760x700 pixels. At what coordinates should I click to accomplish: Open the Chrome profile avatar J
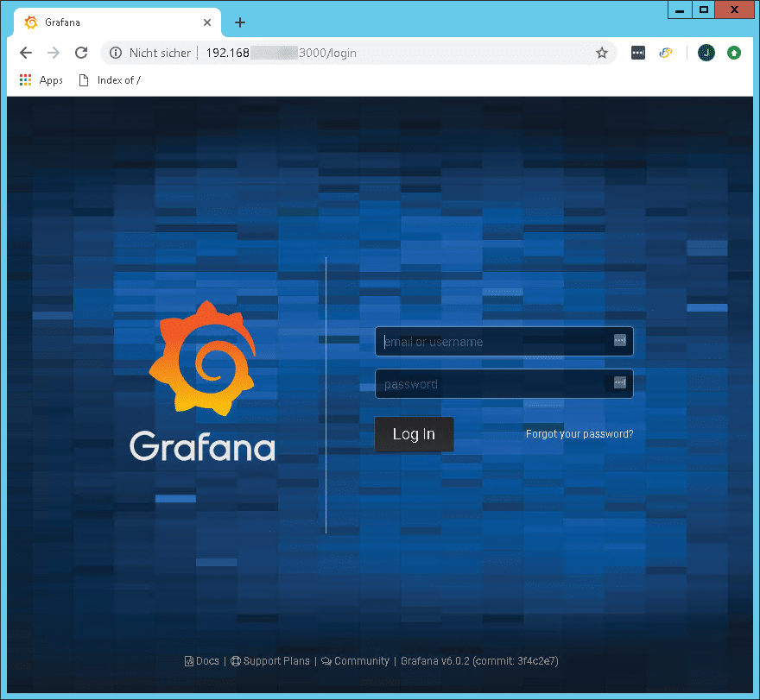tap(706, 53)
